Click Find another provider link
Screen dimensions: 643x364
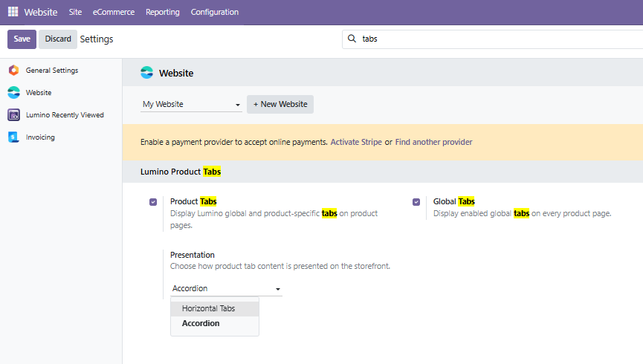coord(433,142)
